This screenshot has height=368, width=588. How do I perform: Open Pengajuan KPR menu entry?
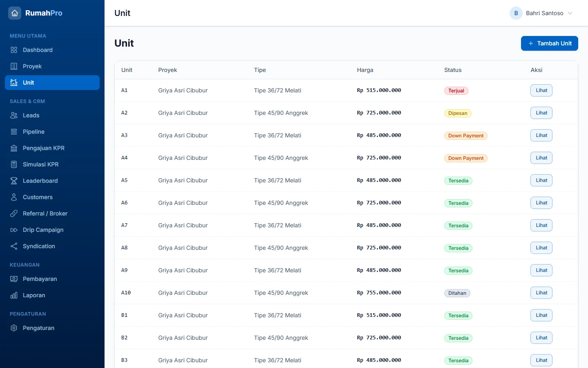[x=52, y=148]
